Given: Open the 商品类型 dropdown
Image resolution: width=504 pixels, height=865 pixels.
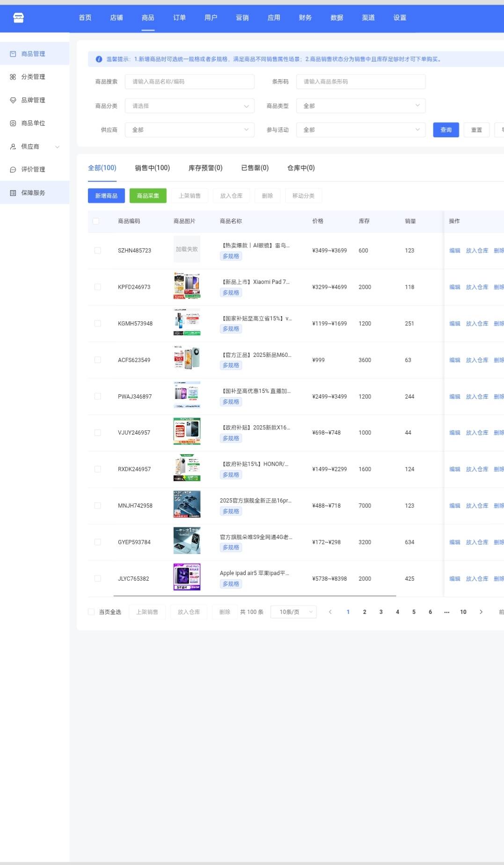Looking at the screenshot, I should tap(361, 106).
